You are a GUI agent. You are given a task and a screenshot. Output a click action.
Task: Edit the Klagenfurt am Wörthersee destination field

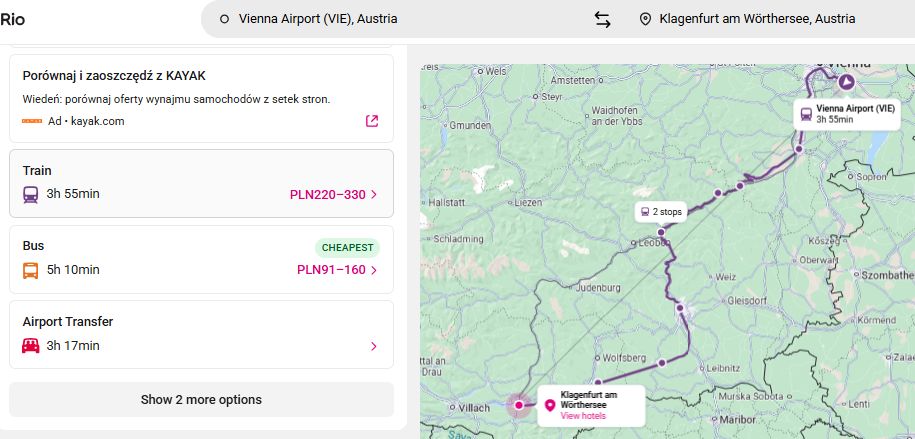coord(757,19)
